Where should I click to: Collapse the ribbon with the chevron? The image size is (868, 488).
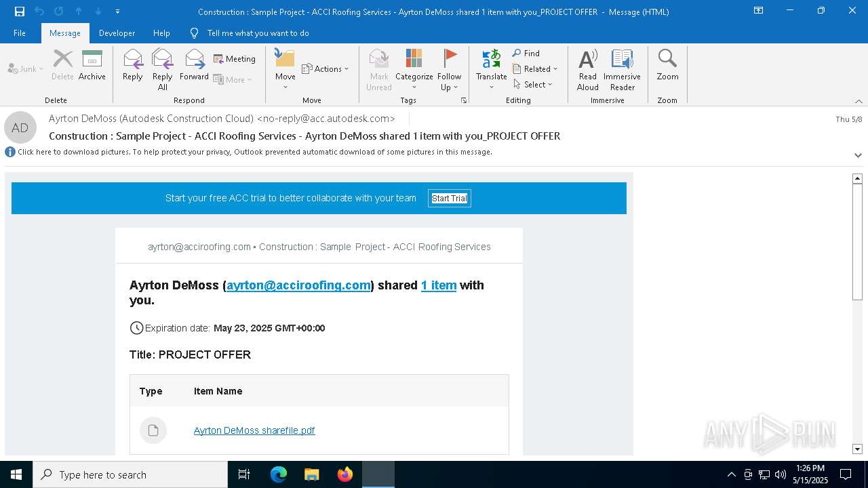859,101
